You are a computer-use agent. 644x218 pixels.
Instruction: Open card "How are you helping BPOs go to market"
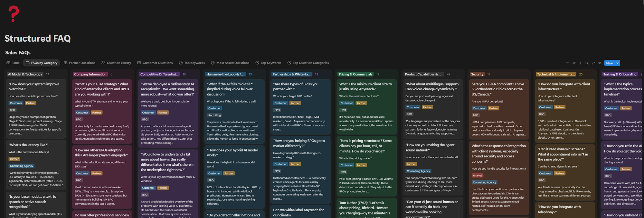[x=300, y=170]
